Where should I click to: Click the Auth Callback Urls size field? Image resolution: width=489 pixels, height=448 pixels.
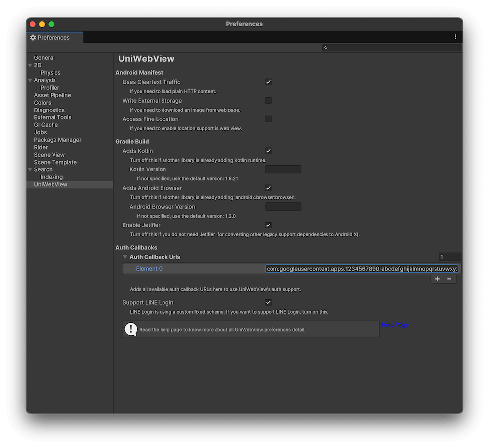point(450,257)
